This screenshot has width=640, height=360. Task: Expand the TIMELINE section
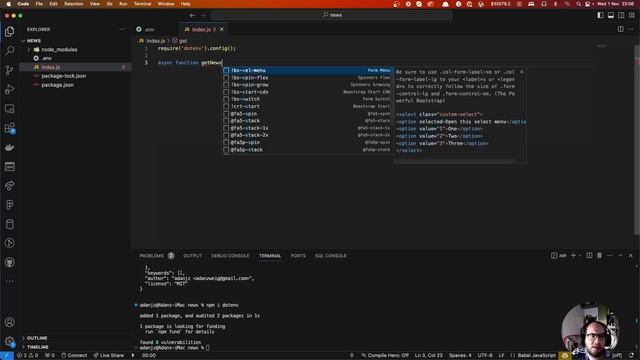pyautogui.click(x=37, y=347)
